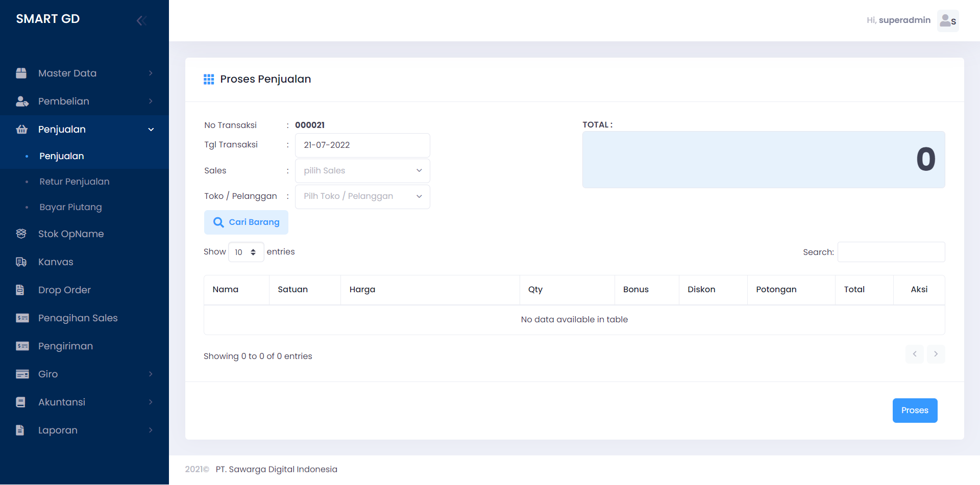Open the Pilih Toko / Pelanggan dropdown
The width and height of the screenshot is (980, 485).
pos(362,196)
